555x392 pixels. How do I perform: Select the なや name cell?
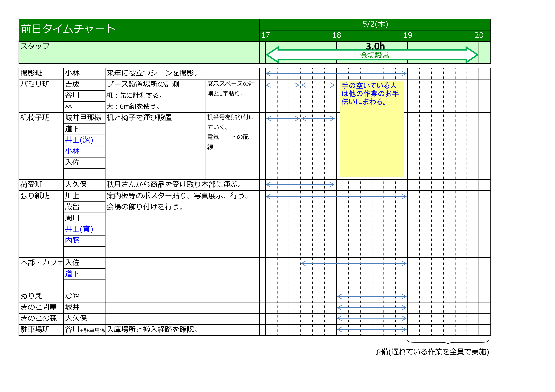click(x=84, y=296)
